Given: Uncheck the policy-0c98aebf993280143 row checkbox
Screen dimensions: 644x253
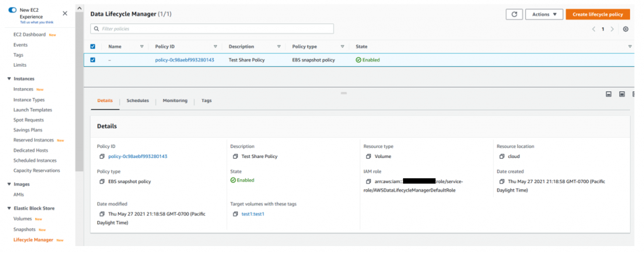Looking at the screenshot, I should pos(93,60).
